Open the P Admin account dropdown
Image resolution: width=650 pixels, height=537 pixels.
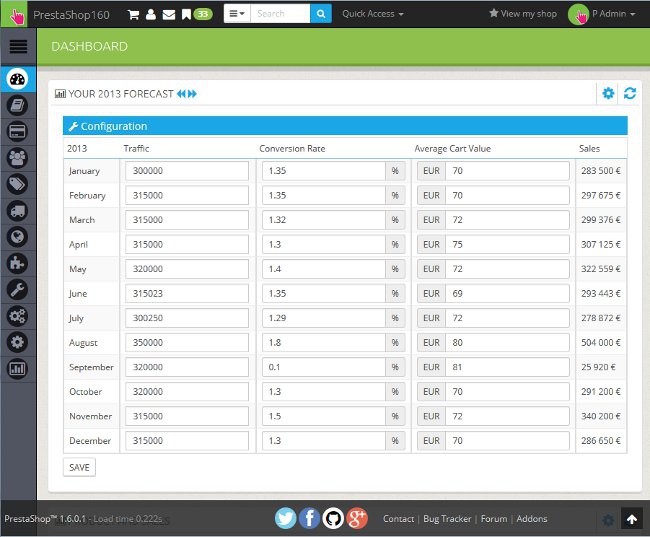602,14
